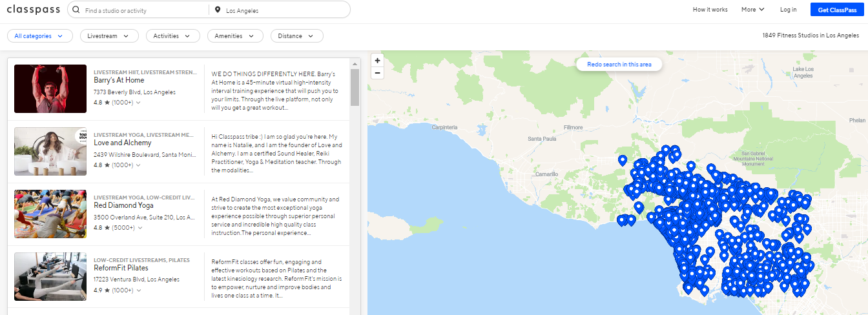Screen dimensions: 868x315
Task: Click ReformFit Pilates description paragraph
Action: tap(276, 279)
